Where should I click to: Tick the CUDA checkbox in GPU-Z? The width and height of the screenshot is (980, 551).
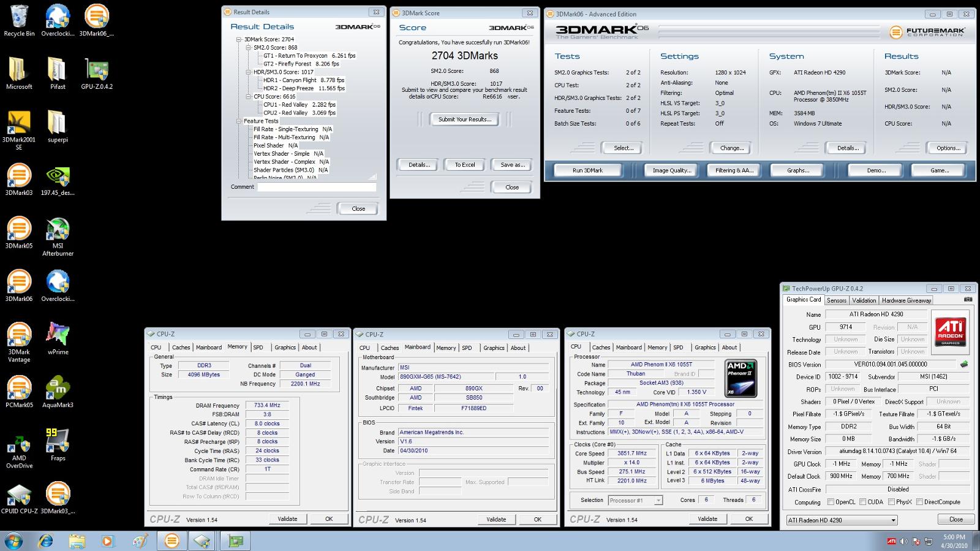(x=862, y=502)
